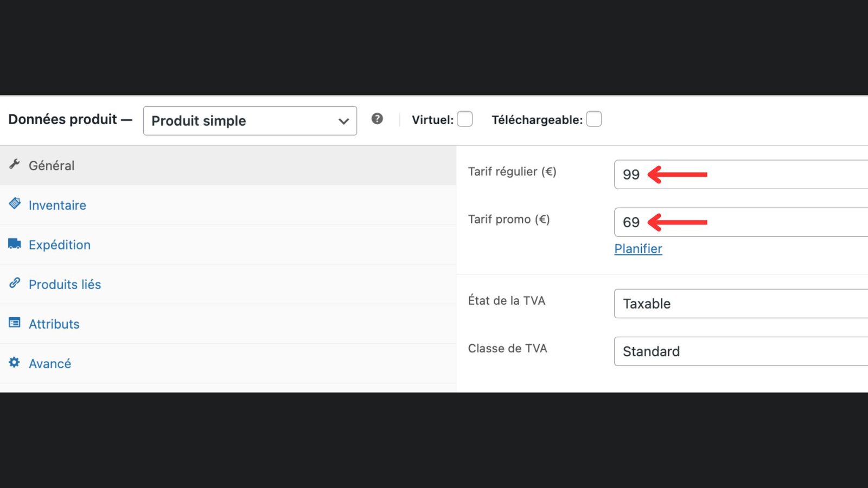The width and height of the screenshot is (868, 488).
Task: Click the wrench icon beside Général
Action: pyautogui.click(x=15, y=164)
